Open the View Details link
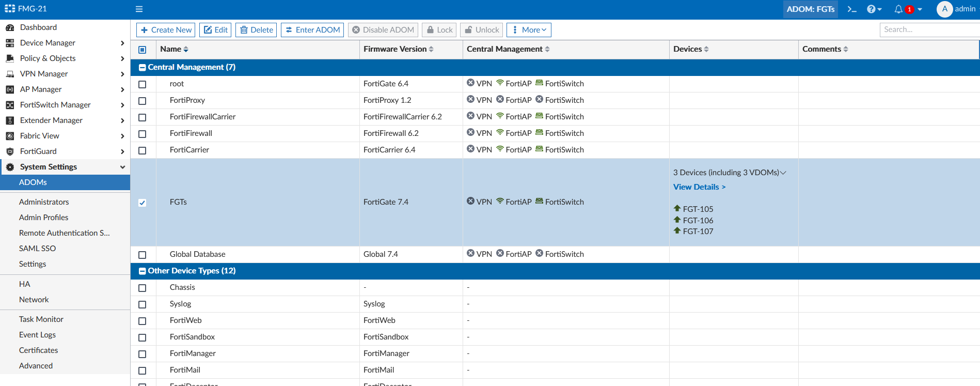This screenshot has height=386, width=980. pos(699,187)
